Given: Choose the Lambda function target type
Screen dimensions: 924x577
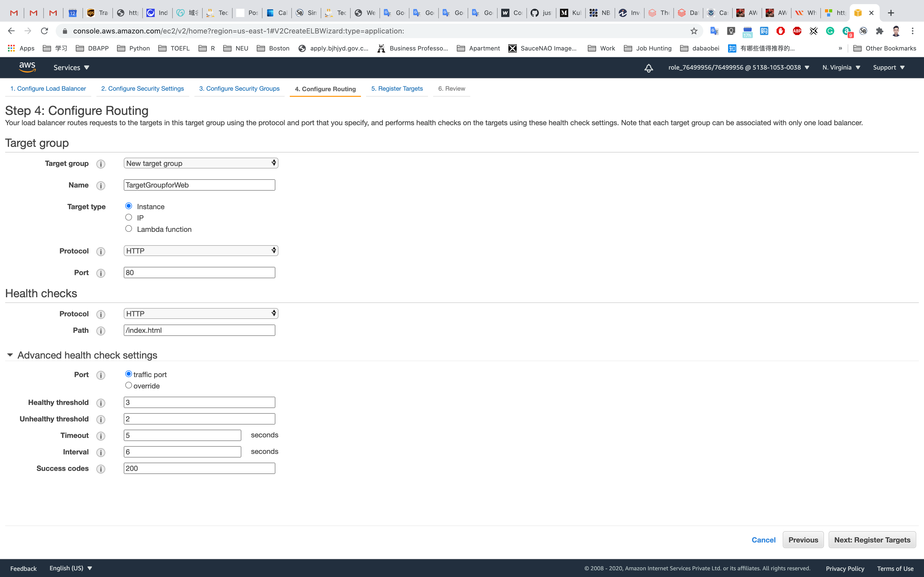Looking at the screenshot, I should click(129, 229).
